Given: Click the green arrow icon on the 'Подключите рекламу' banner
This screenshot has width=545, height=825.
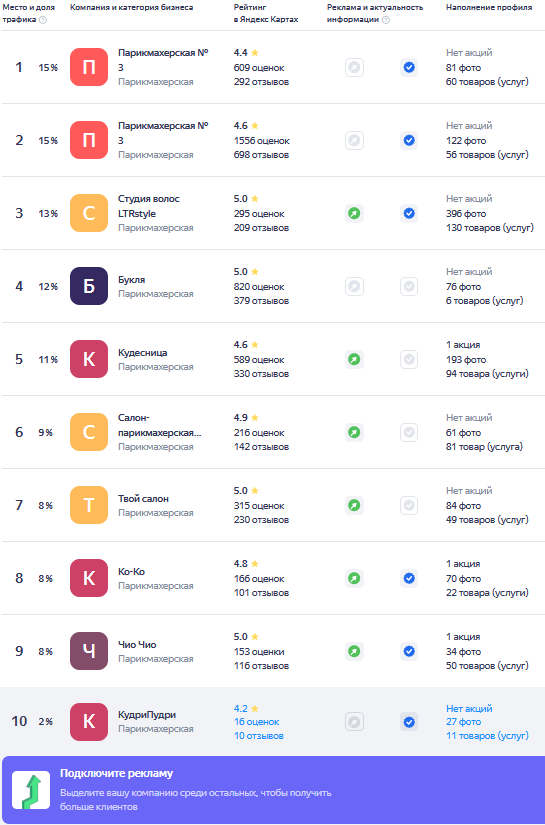Looking at the screenshot, I should [31, 790].
